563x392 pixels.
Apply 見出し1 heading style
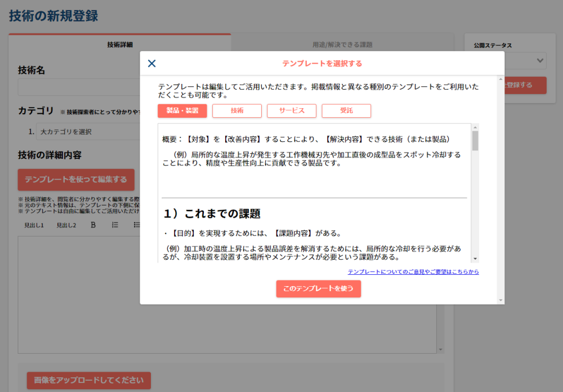pyautogui.click(x=34, y=225)
